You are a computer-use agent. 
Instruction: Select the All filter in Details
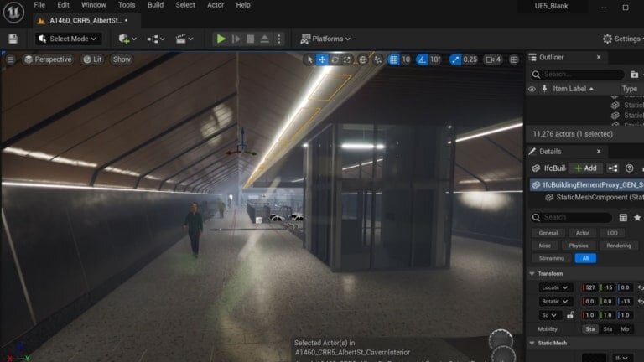(x=585, y=259)
